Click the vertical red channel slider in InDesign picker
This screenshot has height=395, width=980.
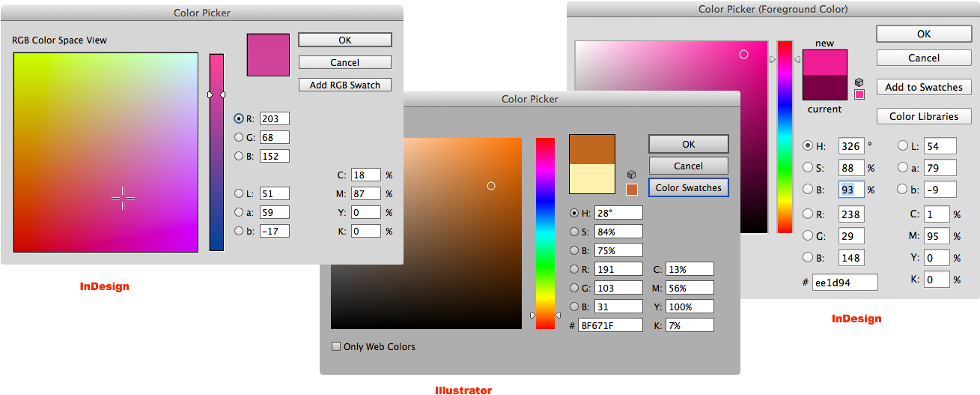click(216, 152)
